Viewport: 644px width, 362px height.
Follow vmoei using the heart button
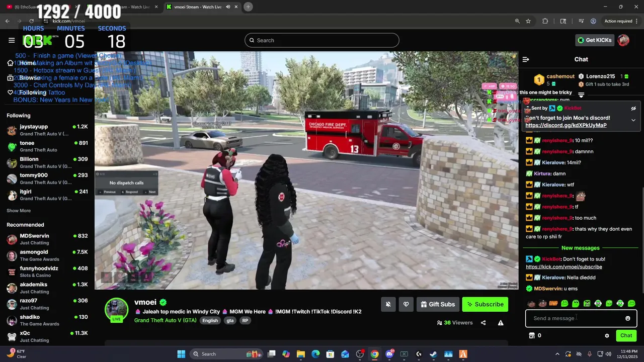click(406, 304)
